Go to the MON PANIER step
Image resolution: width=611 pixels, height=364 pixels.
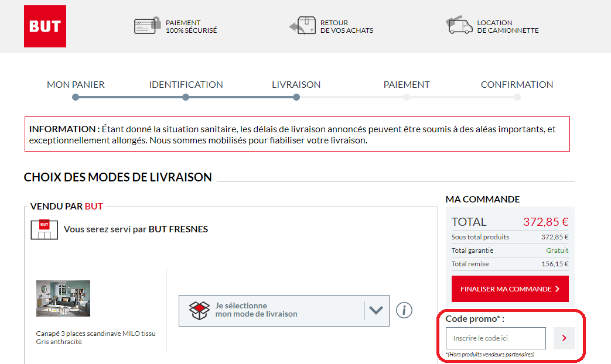77,84
